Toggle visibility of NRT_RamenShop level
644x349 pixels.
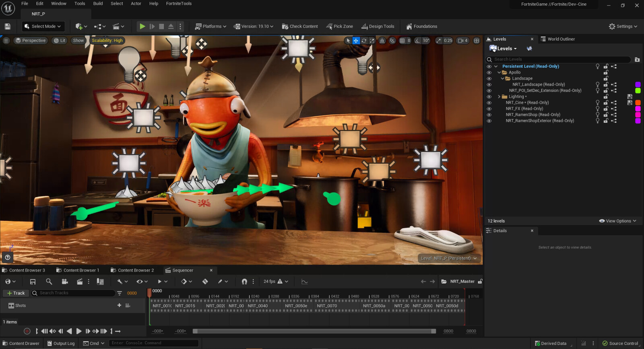click(x=489, y=115)
